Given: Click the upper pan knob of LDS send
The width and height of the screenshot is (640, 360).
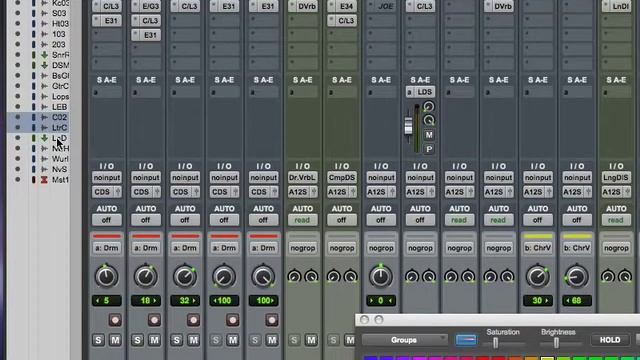Looking at the screenshot, I should (429, 107).
